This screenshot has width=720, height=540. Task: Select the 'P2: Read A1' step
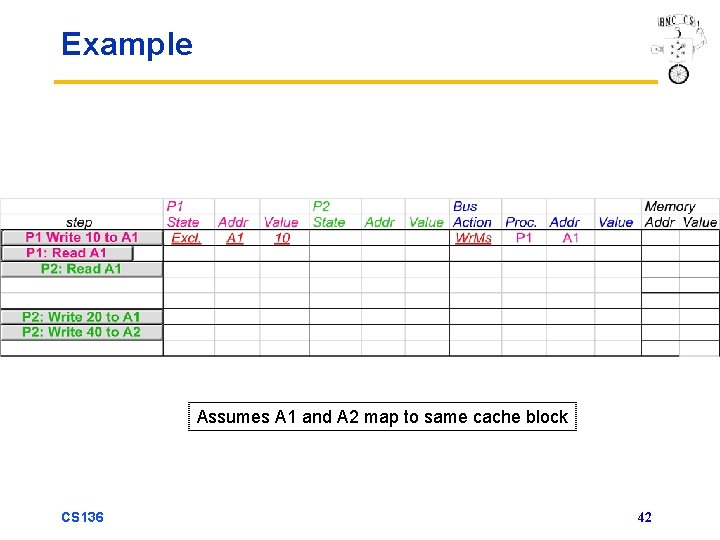(82, 269)
